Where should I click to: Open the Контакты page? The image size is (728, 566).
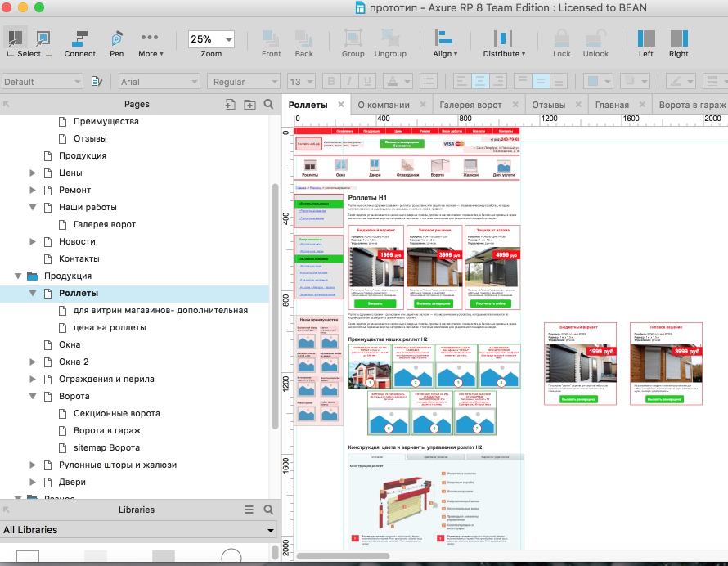pos(79,258)
